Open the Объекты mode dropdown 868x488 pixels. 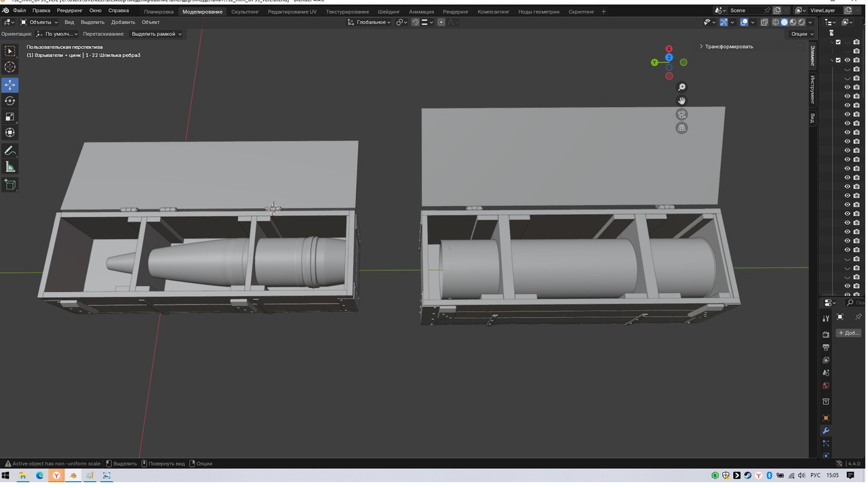coord(39,22)
